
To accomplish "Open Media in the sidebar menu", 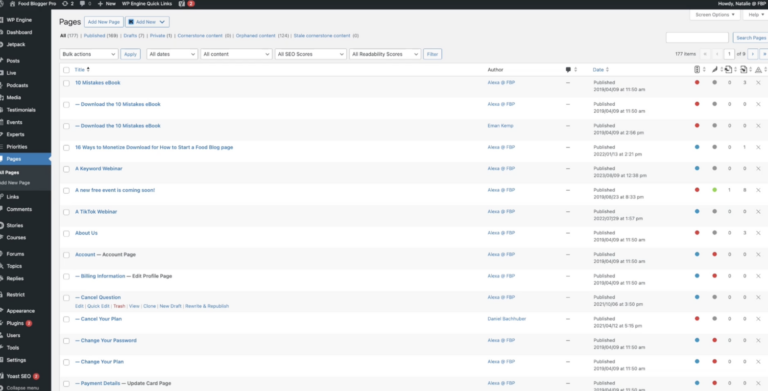I will click(x=14, y=98).
